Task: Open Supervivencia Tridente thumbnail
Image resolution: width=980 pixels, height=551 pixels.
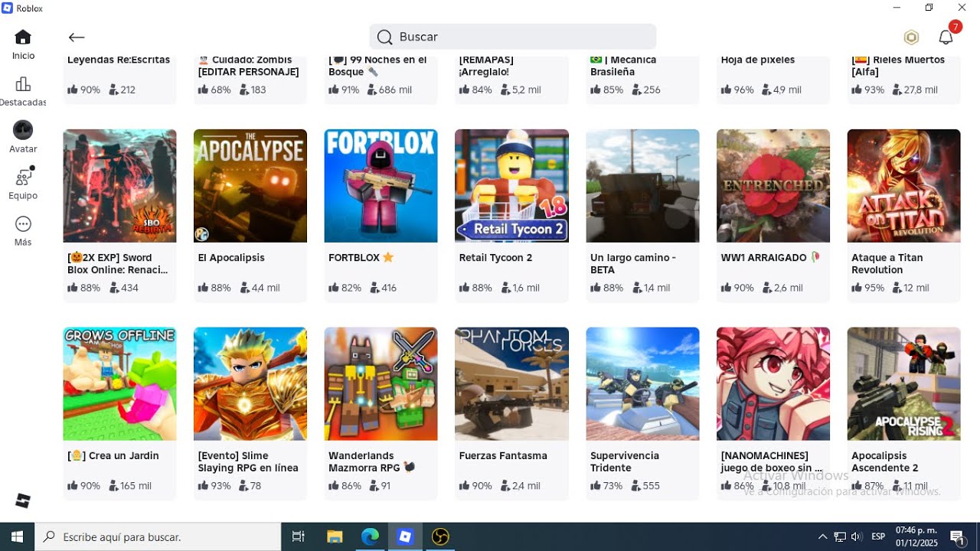Action: coord(642,384)
